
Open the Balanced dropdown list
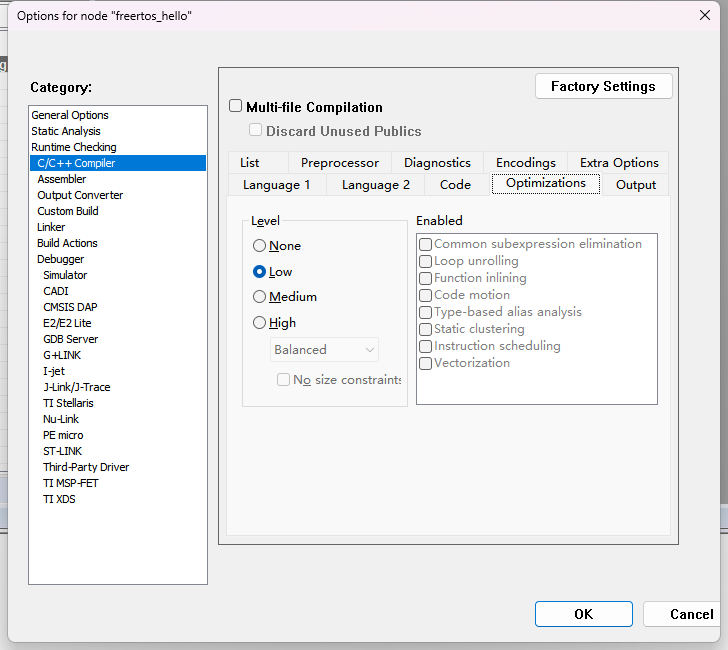(325, 350)
